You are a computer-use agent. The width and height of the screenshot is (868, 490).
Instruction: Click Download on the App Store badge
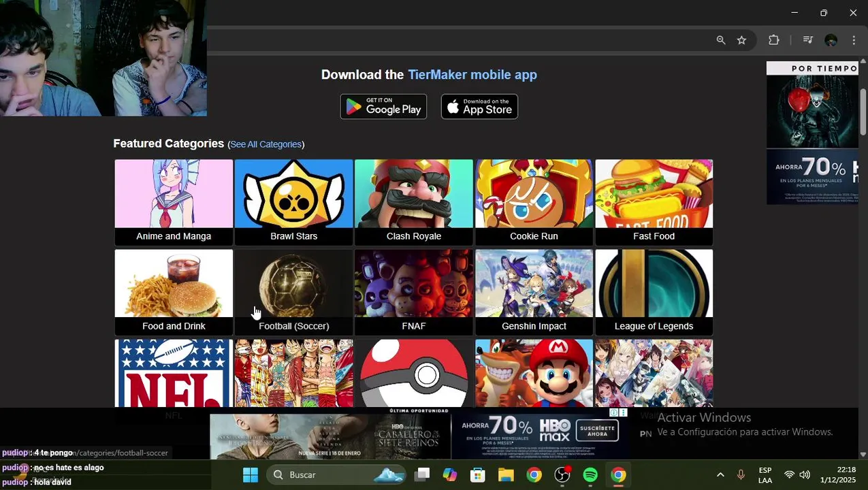point(479,107)
